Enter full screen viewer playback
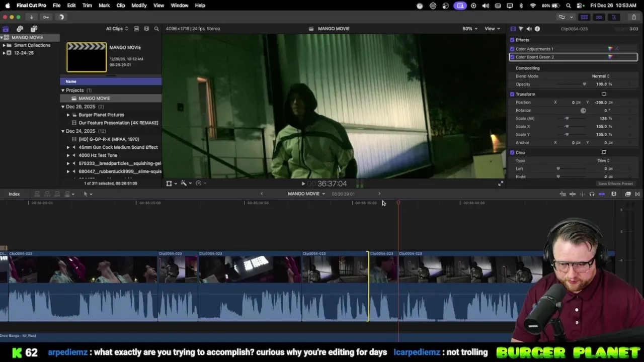This screenshot has height=362, width=644. click(x=500, y=184)
